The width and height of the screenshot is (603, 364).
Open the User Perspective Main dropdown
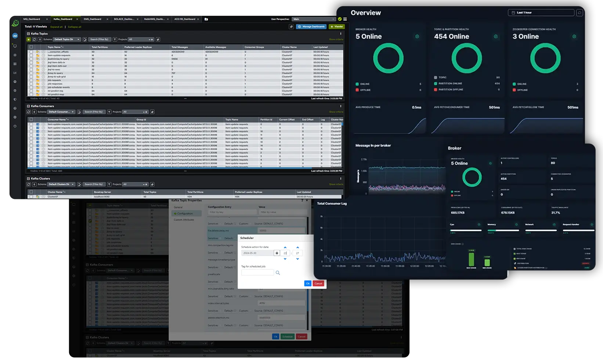[x=314, y=19]
